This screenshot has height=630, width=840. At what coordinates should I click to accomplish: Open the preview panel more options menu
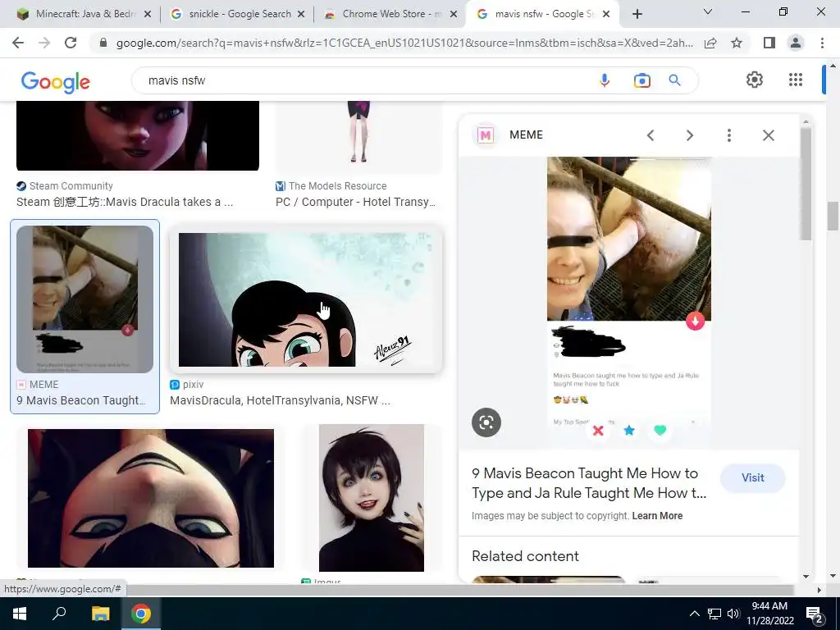tap(728, 135)
